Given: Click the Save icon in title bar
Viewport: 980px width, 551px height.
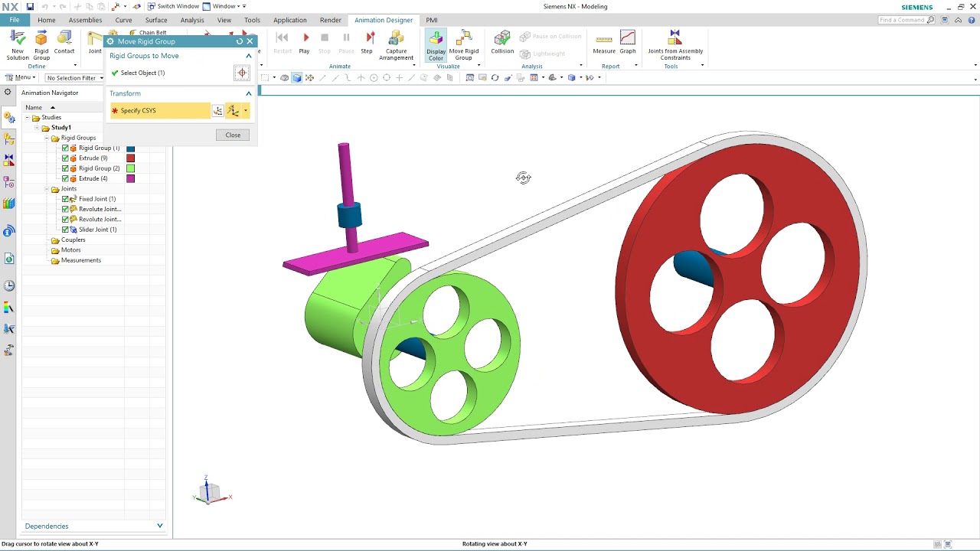Looking at the screenshot, I should pos(30,6).
